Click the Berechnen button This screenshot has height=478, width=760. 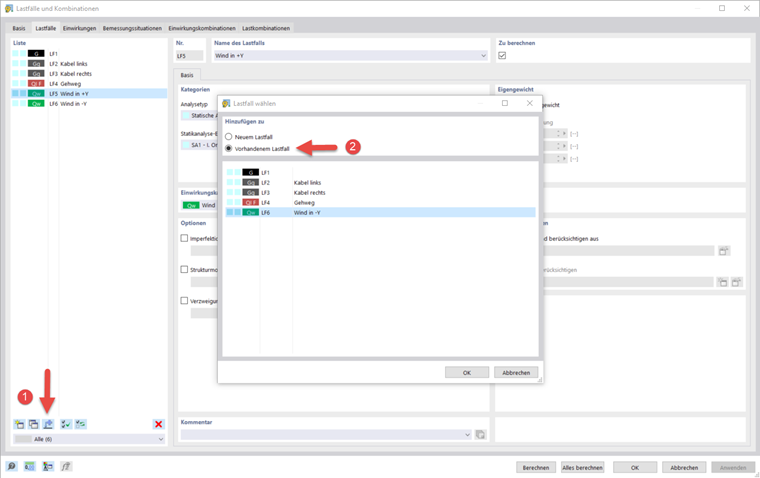pyautogui.click(x=536, y=467)
